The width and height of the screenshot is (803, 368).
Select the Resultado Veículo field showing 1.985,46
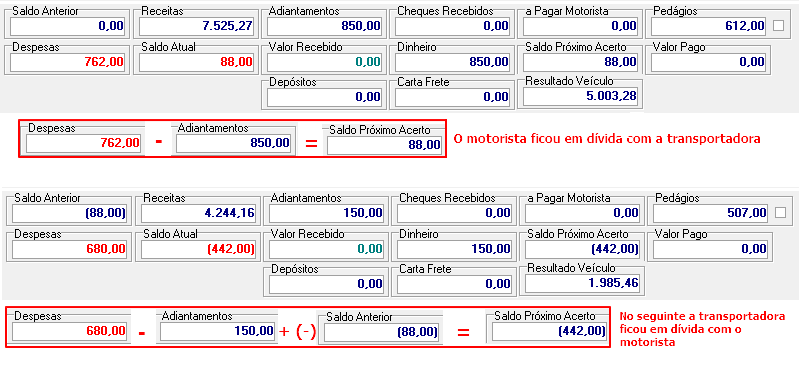click(582, 283)
